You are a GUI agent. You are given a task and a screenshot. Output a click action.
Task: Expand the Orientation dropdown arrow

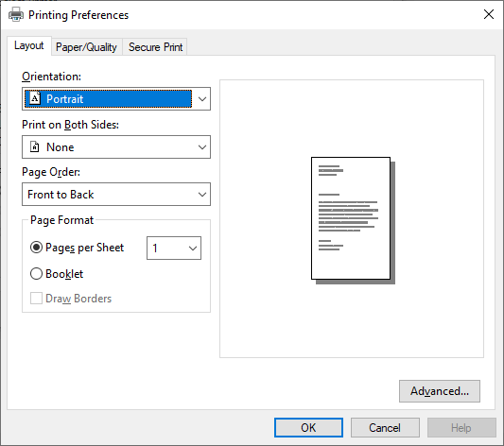(202, 99)
